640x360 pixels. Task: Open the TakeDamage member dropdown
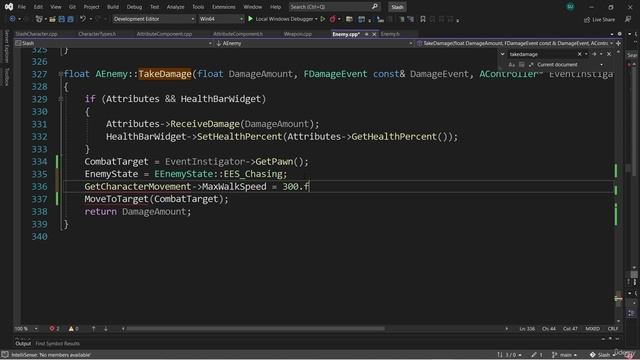click(x=515, y=43)
